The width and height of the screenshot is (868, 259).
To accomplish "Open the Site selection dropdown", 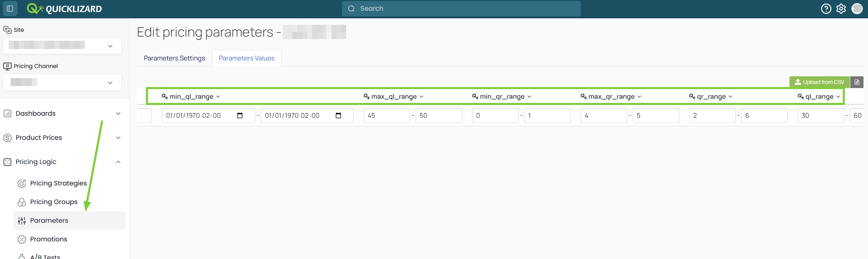I will click(62, 46).
